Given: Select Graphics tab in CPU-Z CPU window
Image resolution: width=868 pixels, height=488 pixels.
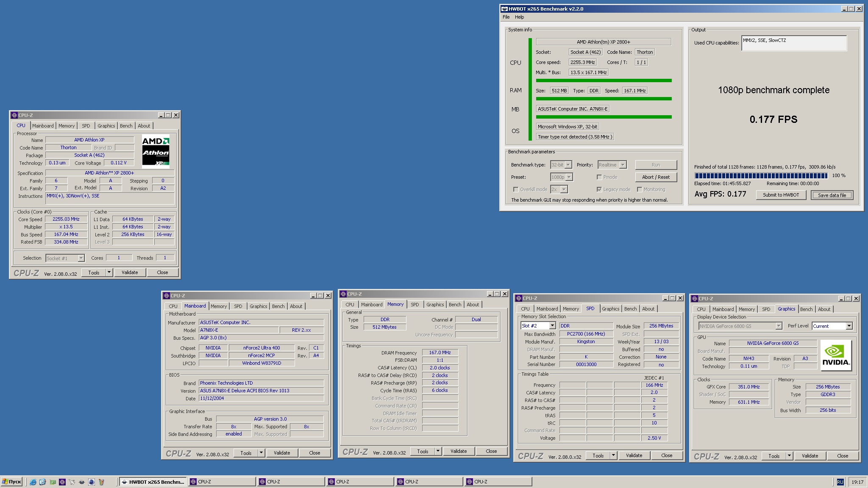Looking at the screenshot, I should click(106, 126).
